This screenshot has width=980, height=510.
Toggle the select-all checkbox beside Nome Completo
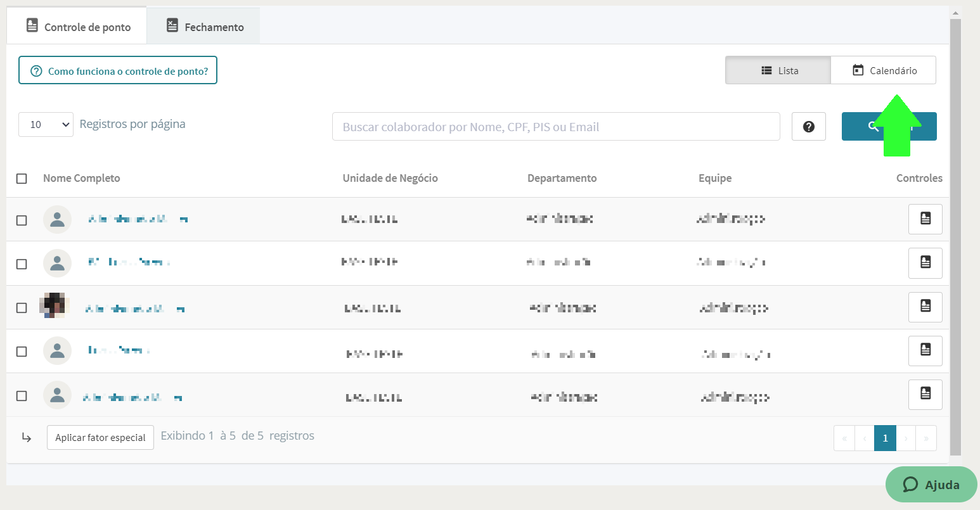(x=22, y=179)
